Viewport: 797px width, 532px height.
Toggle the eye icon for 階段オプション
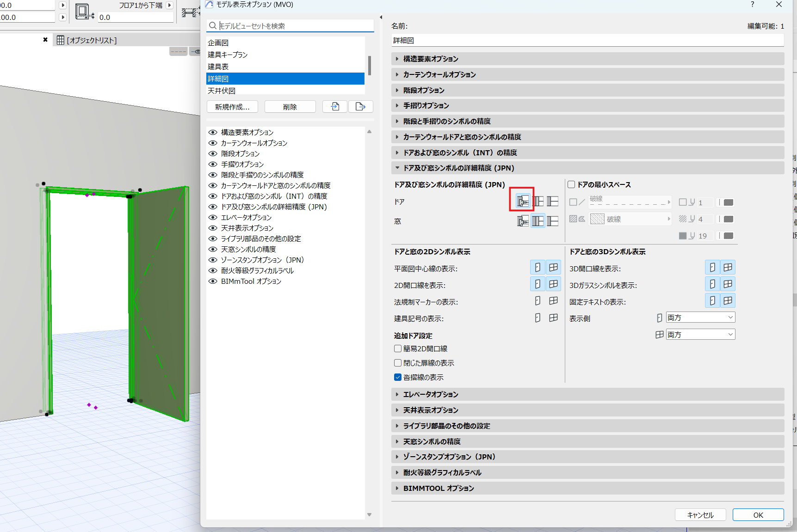[x=213, y=153]
